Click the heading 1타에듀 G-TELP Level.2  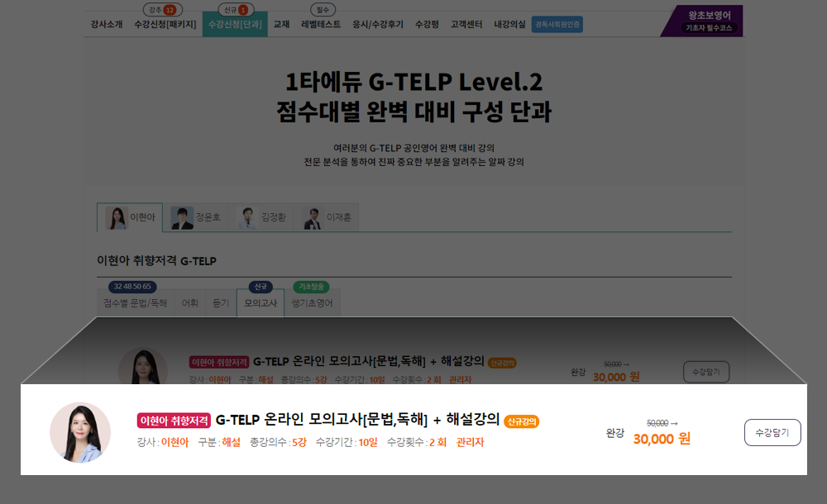point(414,83)
